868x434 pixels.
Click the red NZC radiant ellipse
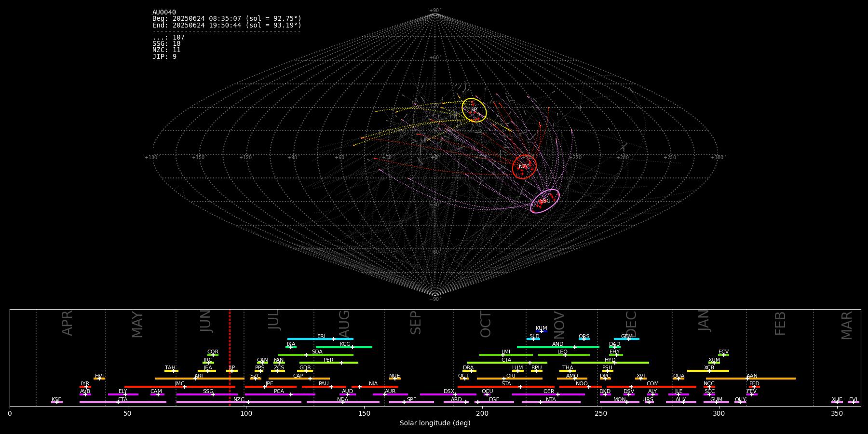click(x=524, y=167)
